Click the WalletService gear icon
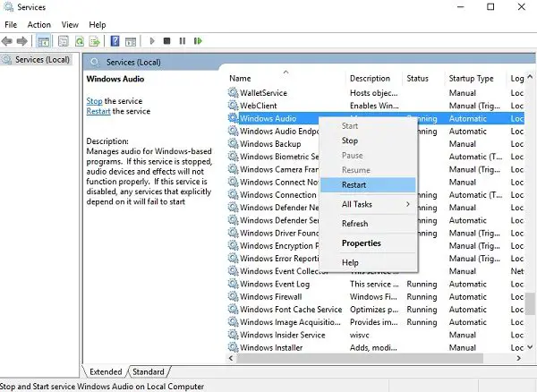 234,92
